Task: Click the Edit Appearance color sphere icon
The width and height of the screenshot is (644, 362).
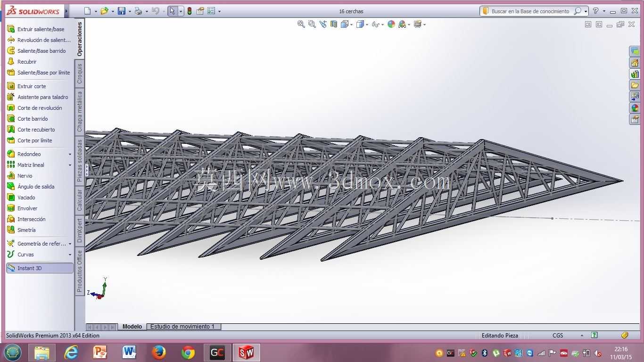Action: pos(391,24)
